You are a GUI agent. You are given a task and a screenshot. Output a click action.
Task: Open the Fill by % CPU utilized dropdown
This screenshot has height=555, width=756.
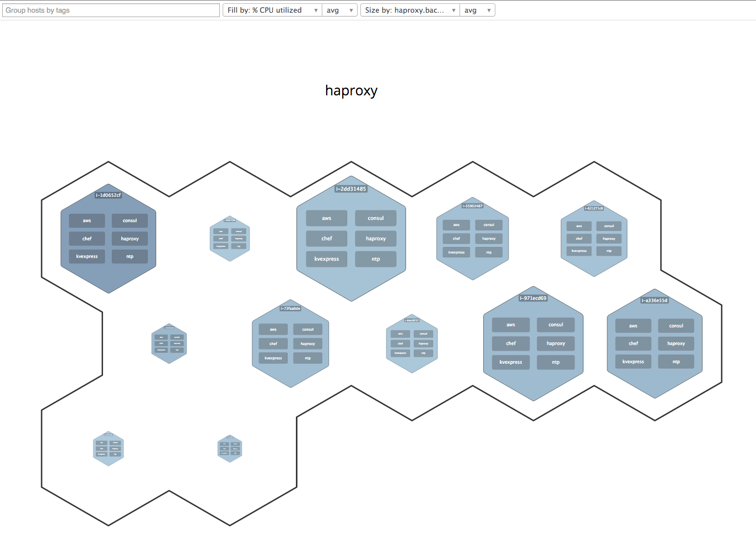point(272,10)
